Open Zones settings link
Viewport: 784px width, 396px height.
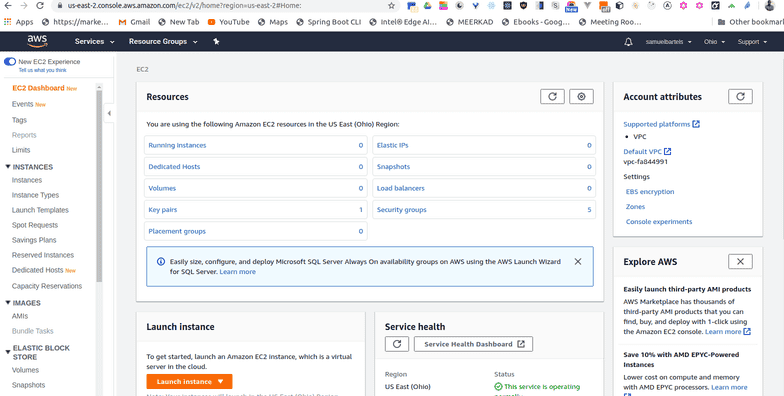(635, 206)
